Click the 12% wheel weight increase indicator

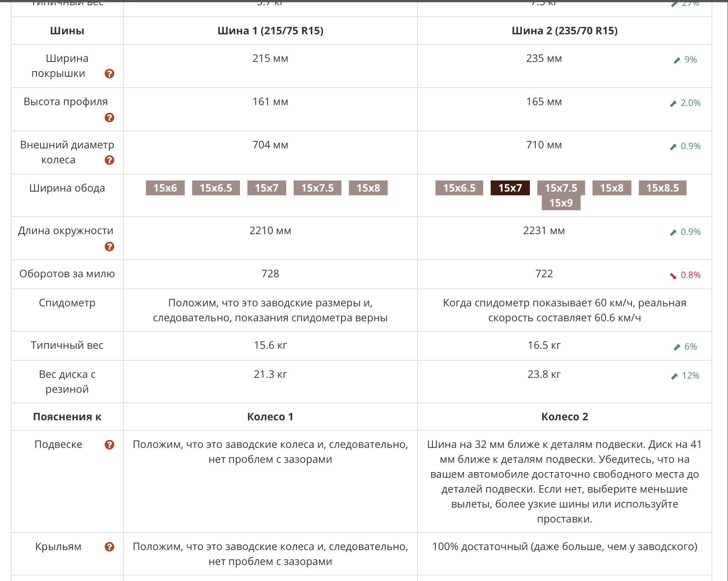click(x=685, y=376)
